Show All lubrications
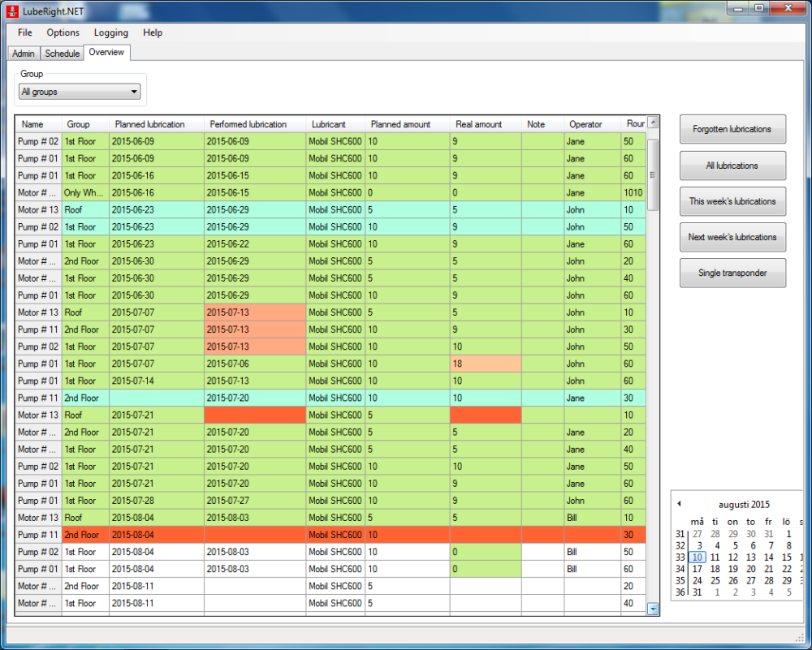 pos(732,166)
